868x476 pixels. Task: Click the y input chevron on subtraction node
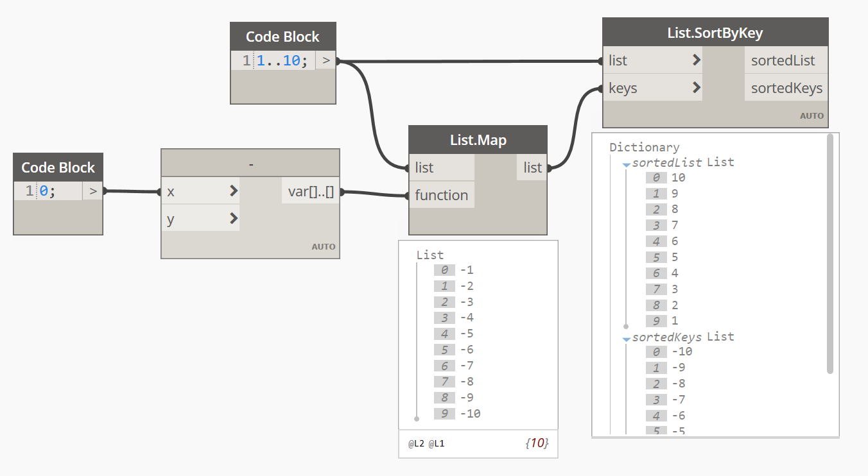(233, 219)
